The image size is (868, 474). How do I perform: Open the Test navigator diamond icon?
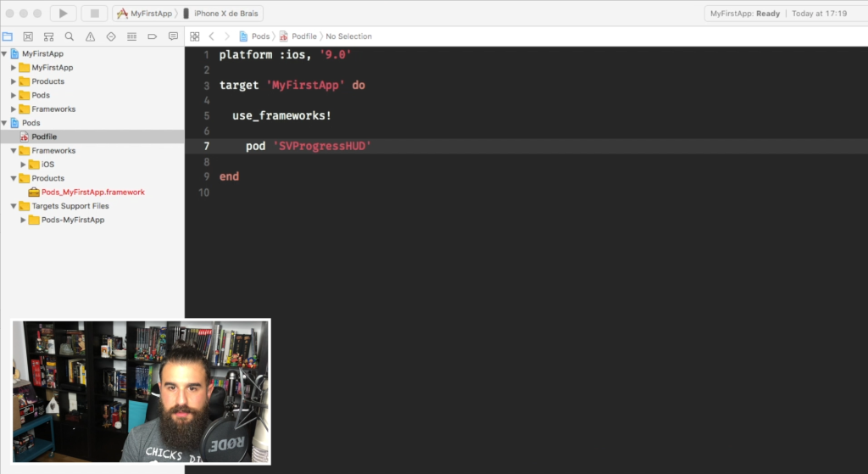(111, 36)
